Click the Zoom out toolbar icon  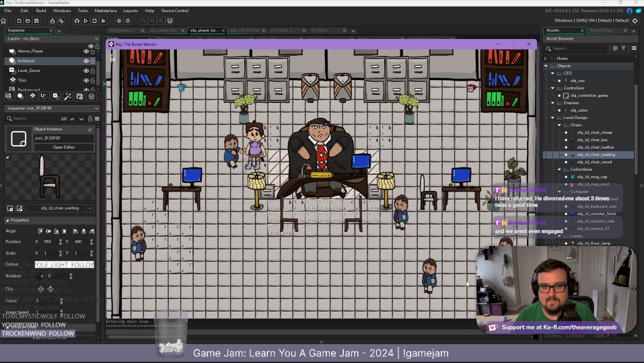143,21
